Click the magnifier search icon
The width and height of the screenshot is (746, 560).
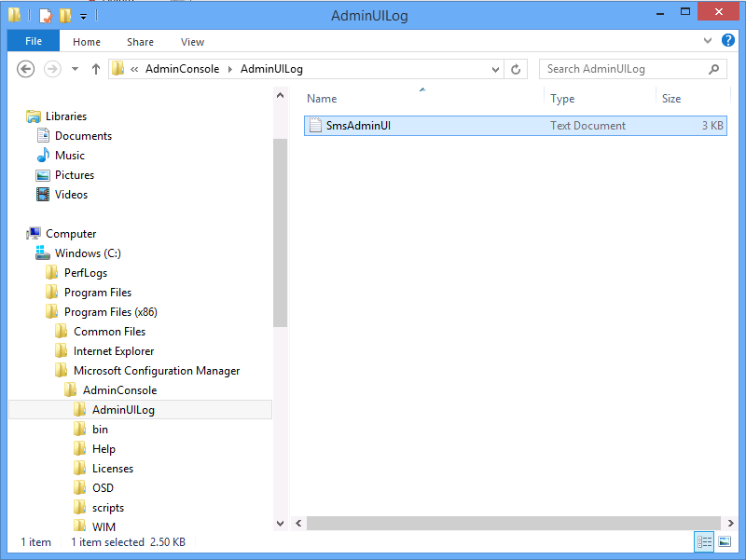[x=713, y=69]
